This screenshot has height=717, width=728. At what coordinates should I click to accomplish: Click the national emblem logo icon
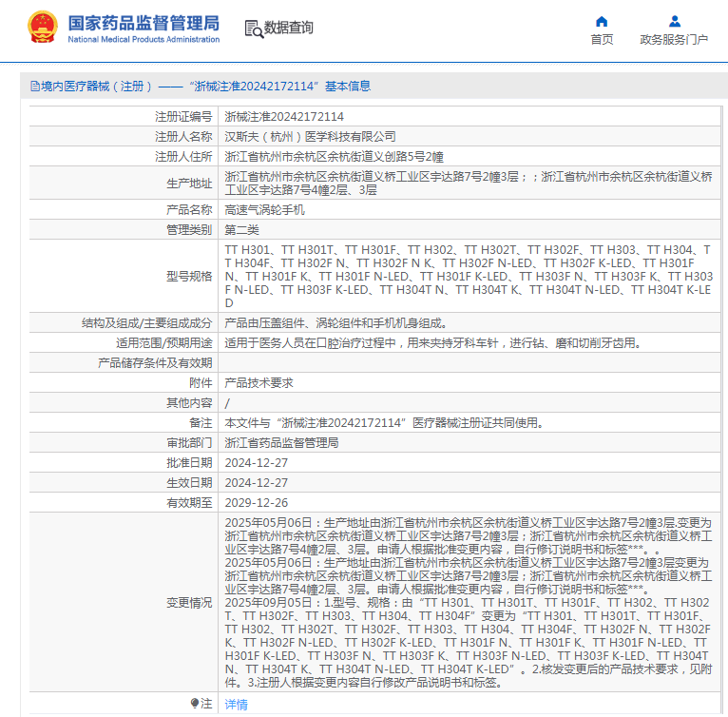click(x=43, y=27)
